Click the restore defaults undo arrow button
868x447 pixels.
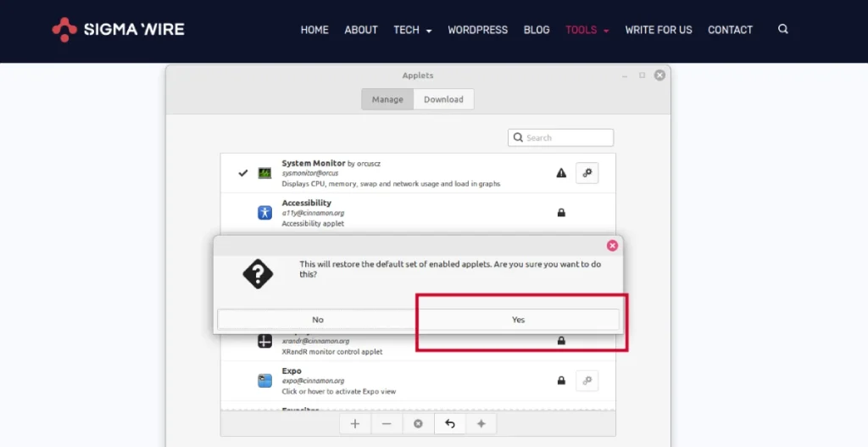pyautogui.click(x=449, y=423)
